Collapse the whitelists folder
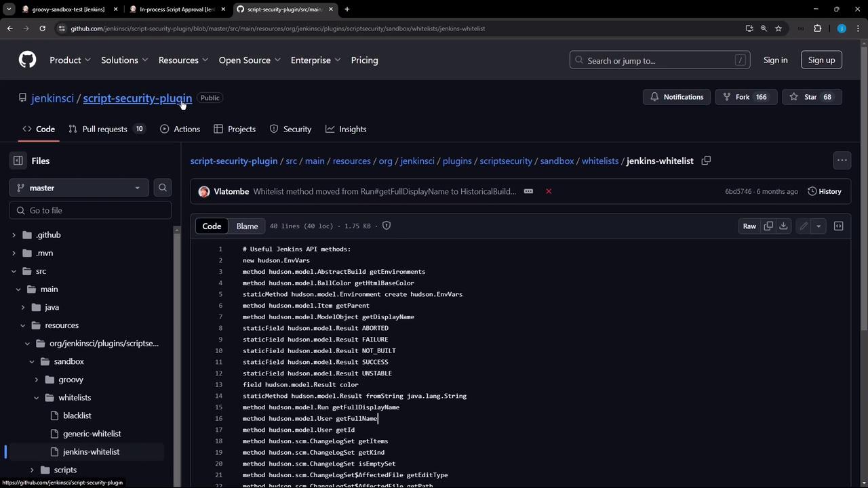Image resolution: width=868 pixels, height=488 pixels. tap(37, 397)
